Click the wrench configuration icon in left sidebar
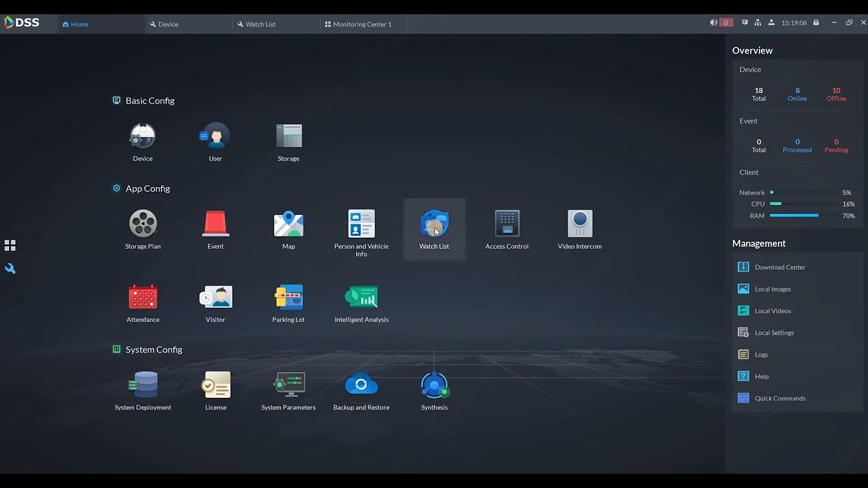The height and width of the screenshot is (488, 868). pos(10,268)
